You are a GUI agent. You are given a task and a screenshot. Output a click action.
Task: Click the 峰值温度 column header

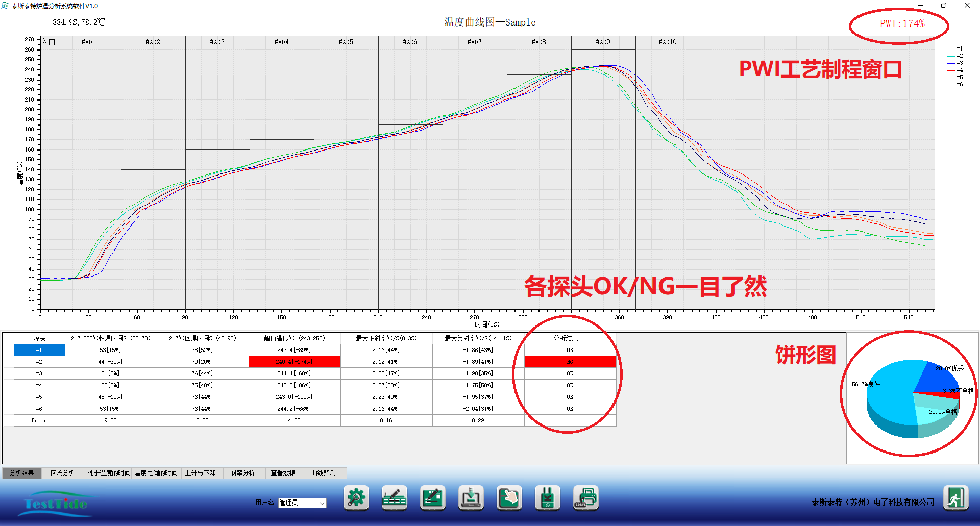pyautogui.click(x=295, y=338)
